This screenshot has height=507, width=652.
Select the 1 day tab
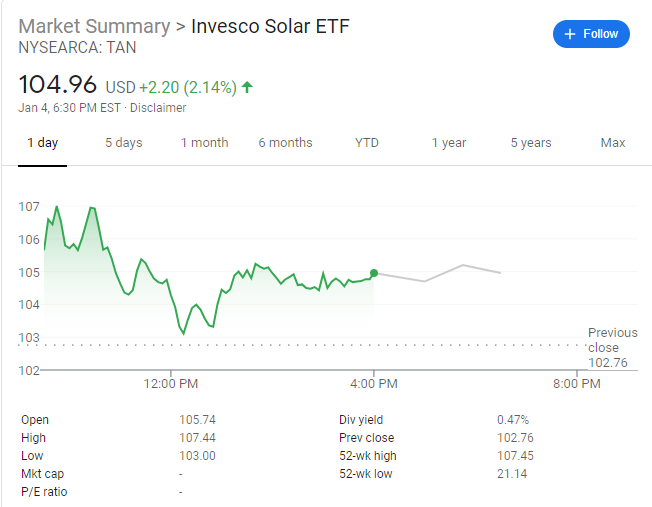[x=42, y=143]
